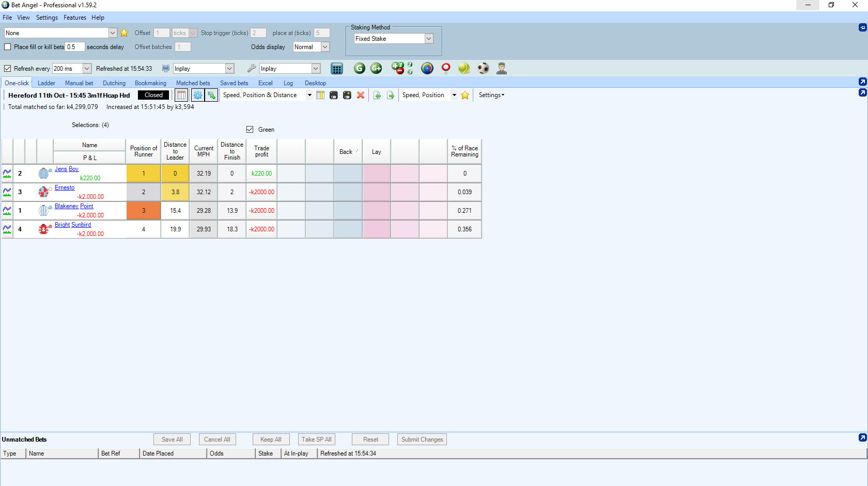Screen dimensions: 868x486
Task: Open the calculator icon in toolbar
Action: (x=337, y=69)
